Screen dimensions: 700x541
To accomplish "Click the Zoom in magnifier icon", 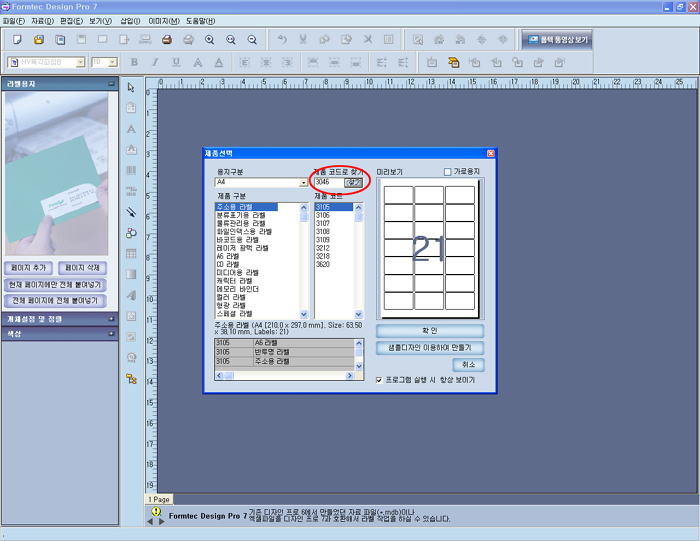I will click(209, 40).
